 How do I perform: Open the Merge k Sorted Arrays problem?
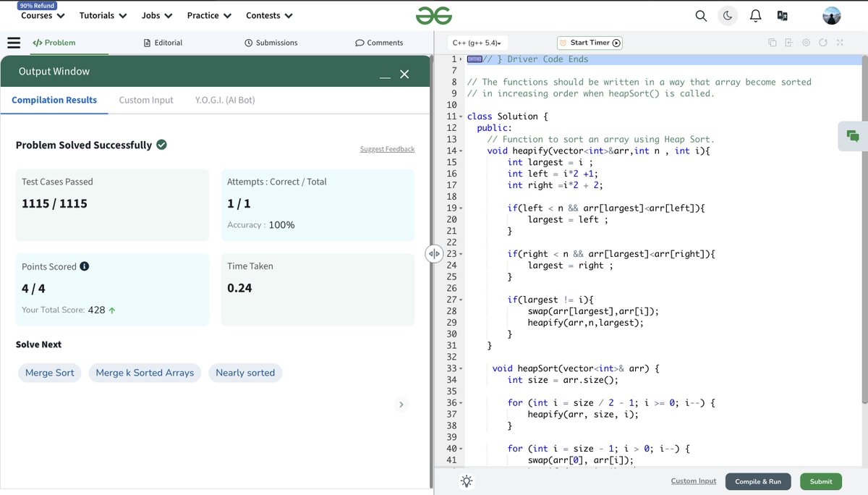(145, 373)
